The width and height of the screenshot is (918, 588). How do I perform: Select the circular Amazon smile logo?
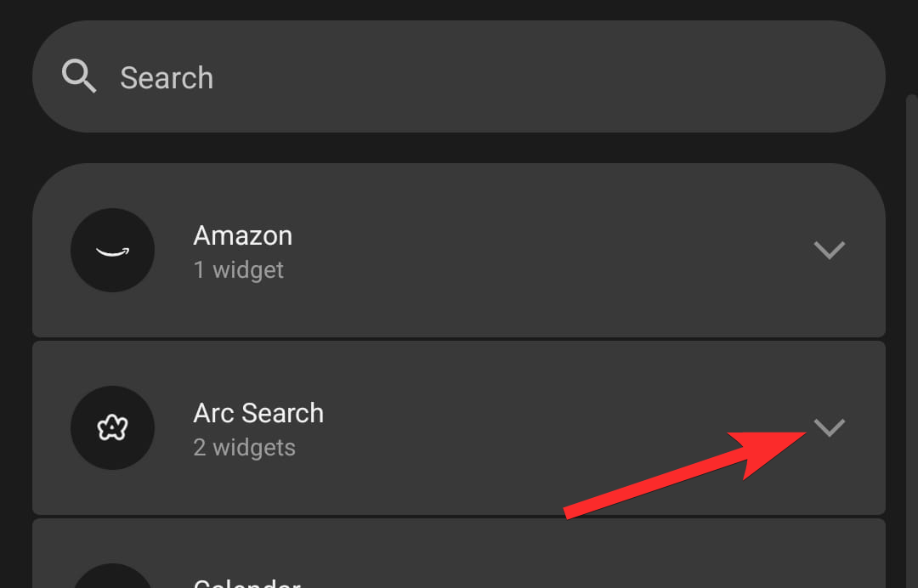pos(112,250)
